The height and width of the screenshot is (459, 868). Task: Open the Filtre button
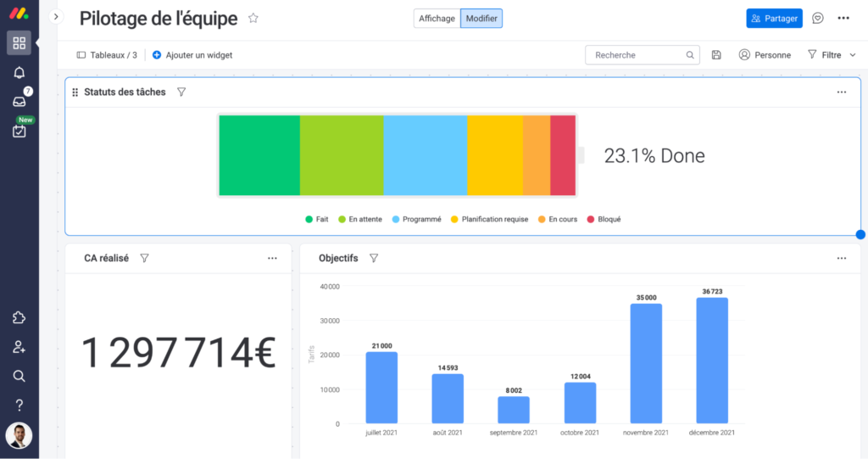(x=824, y=55)
